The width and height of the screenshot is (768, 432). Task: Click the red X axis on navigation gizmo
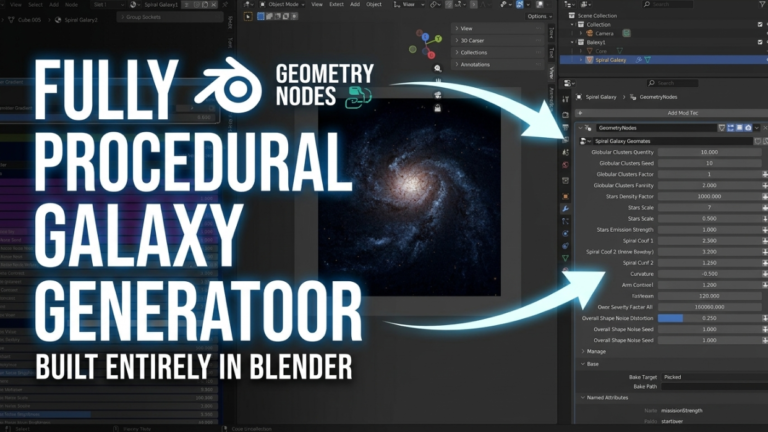click(431, 55)
